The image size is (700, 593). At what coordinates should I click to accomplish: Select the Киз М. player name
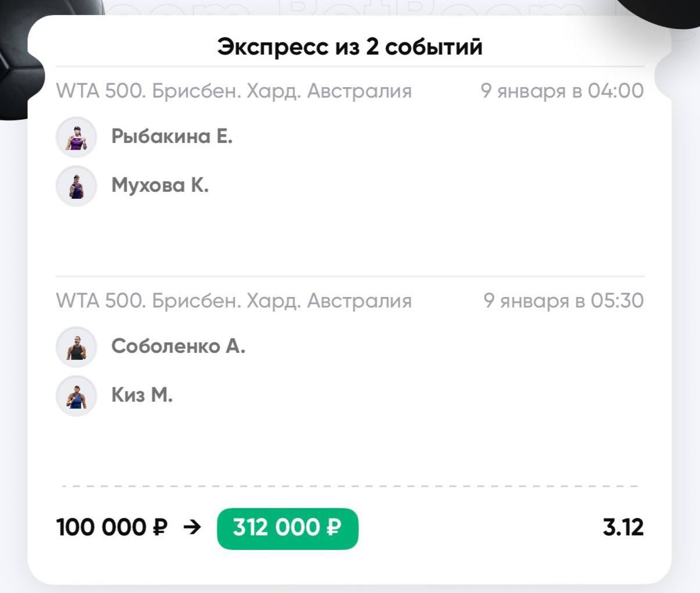pyautogui.click(x=142, y=395)
